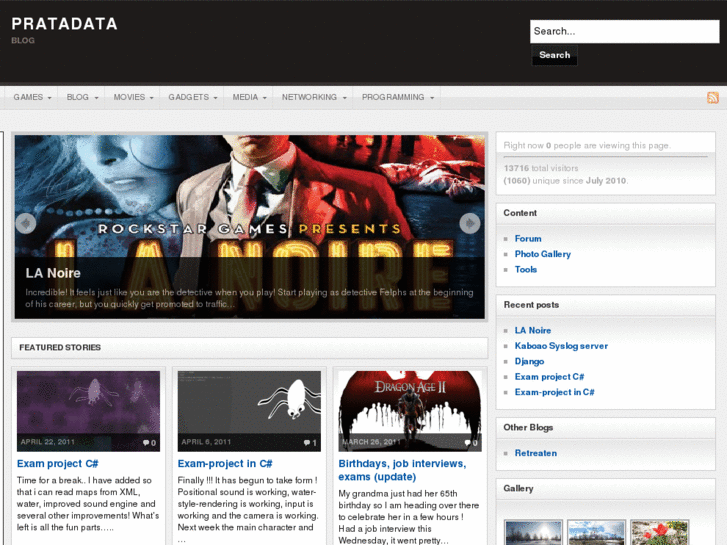727x545 pixels.
Task: Click comment count icon on Exam-project in C# thumbnail
Action: pos(309,442)
